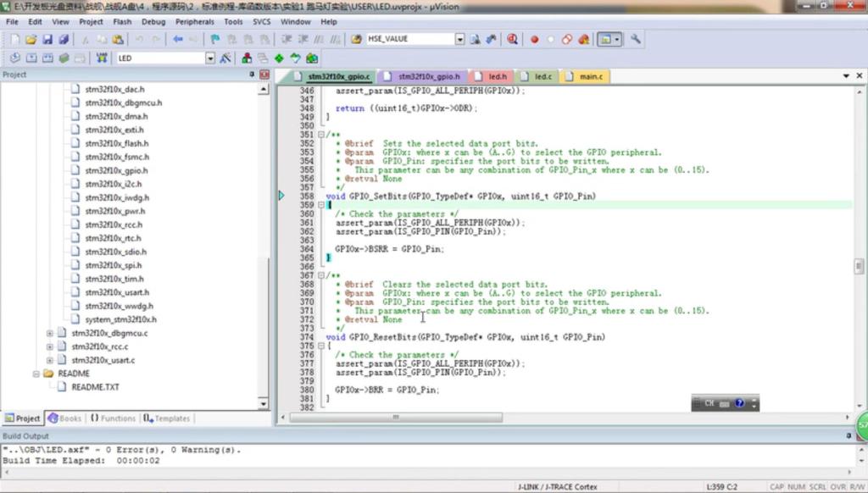Collapse the GPIO_SetBits comment block fold marker

(320, 135)
